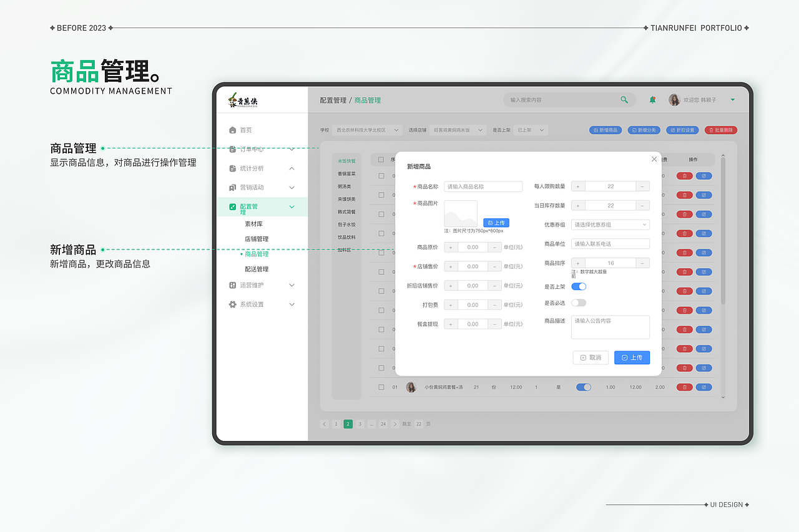Close the 新增商品 dialog with X
Image resolution: width=799 pixels, height=532 pixels.
[x=654, y=159]
